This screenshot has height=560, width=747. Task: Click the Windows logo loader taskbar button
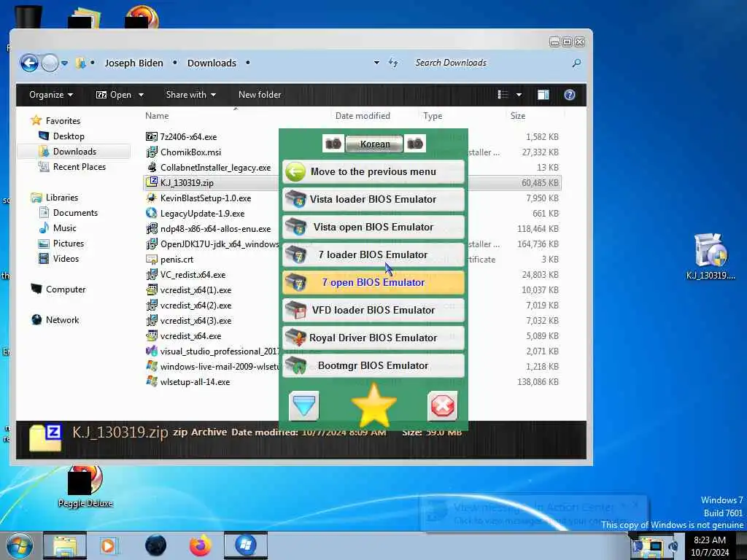coord(246,545)
